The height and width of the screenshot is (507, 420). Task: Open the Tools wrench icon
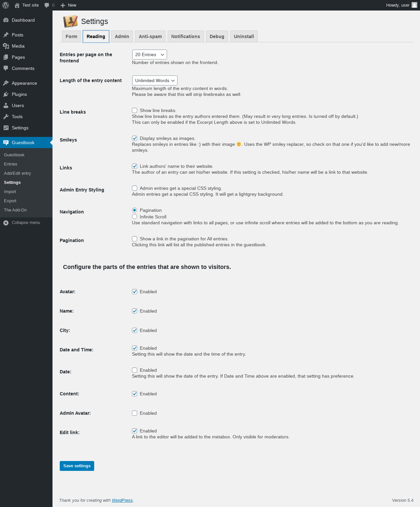pos(6,117)
